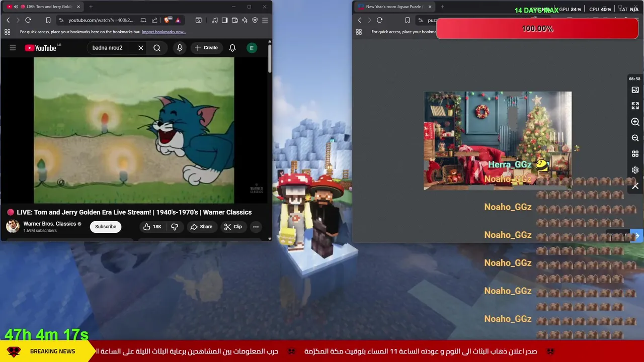Image resolution: width=644 pixels, height=362 pixels.
Task: Open the YouTube window's browser main menu
Action: pyautogui.click(x=265, y=20)
